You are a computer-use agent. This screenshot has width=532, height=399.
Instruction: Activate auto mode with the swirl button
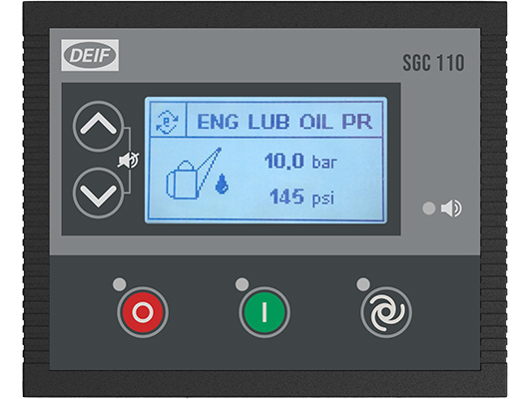(386, 312)
